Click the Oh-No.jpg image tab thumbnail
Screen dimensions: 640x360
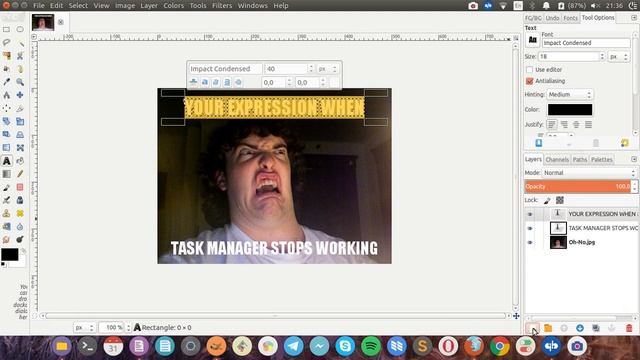click(43, 22)
